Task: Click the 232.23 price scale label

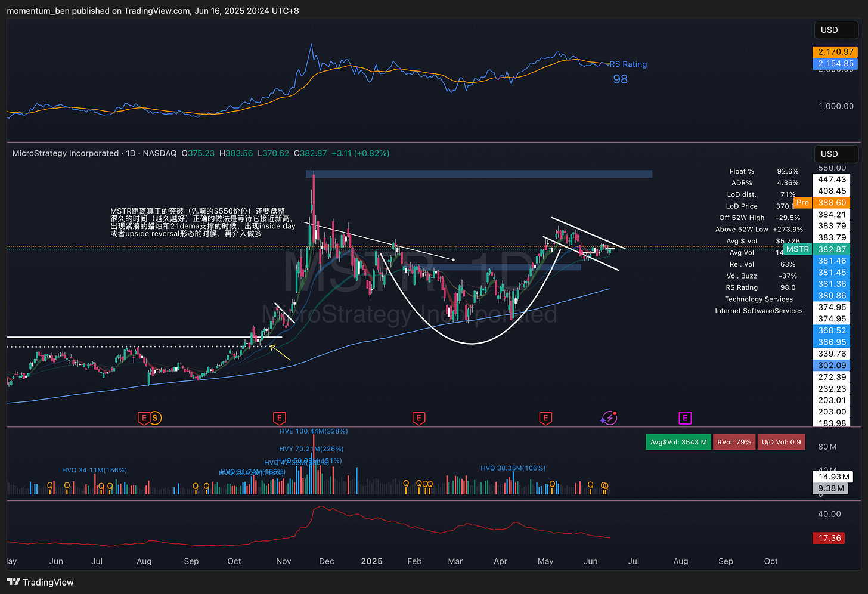Action: 832,388
